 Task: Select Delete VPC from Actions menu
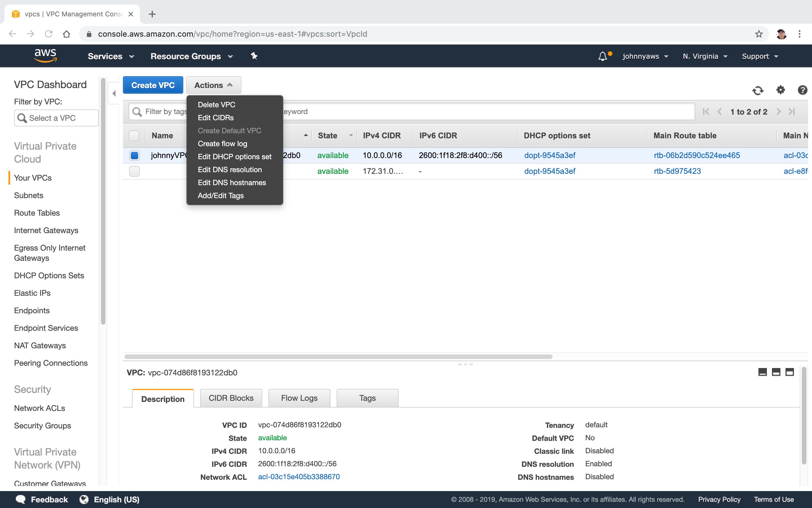217,105
